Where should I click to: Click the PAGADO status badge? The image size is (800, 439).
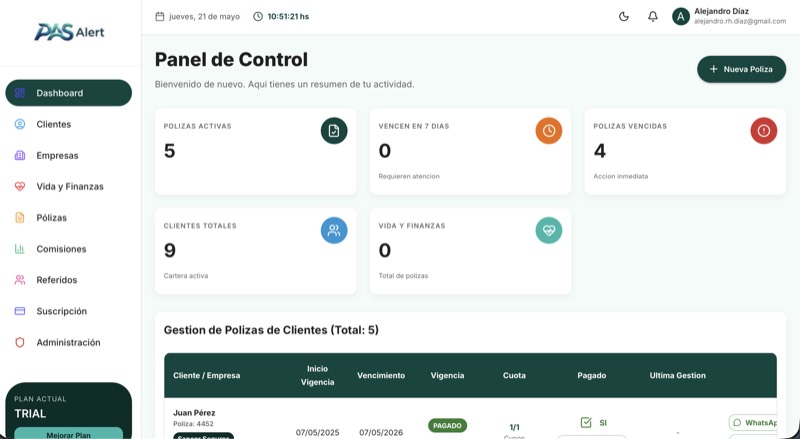(447, 425)
